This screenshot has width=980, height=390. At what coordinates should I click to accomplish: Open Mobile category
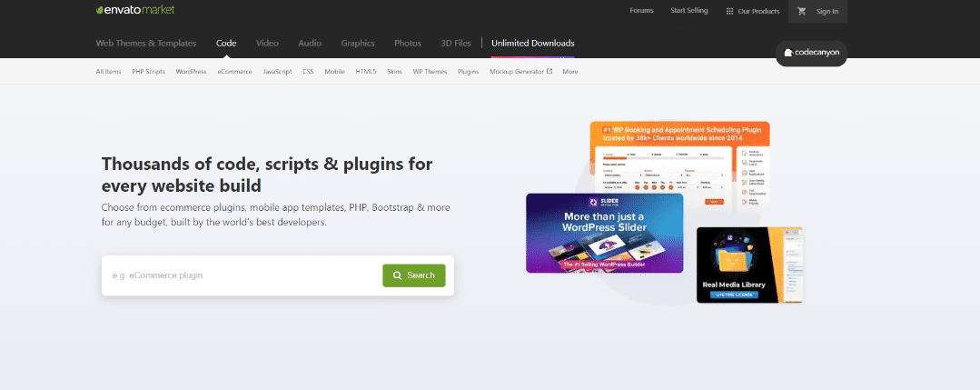coord(334,72)
